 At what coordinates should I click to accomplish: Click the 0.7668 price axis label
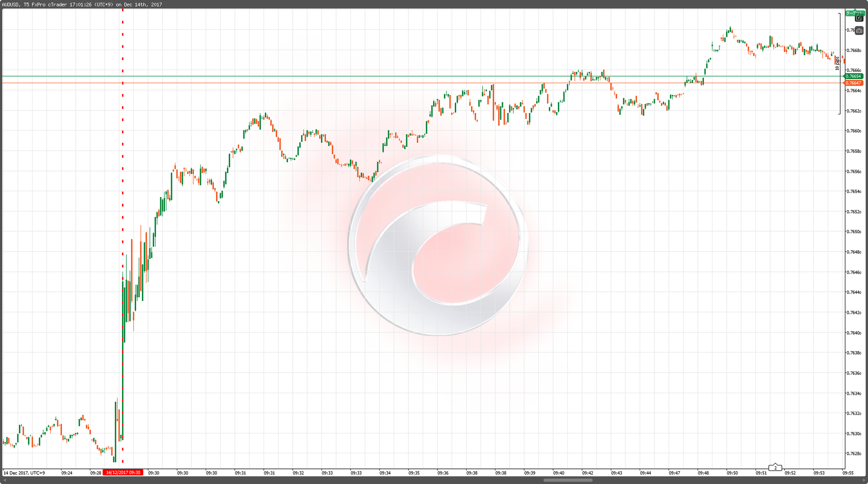click(x=854, y=51)
